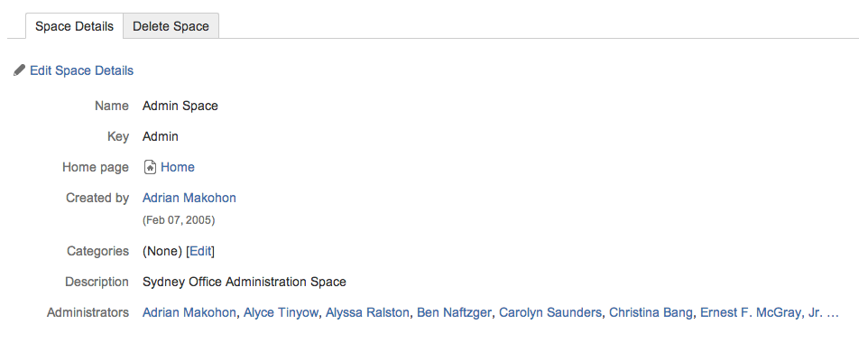Image resolution: width=868 pixels, height=343 pixels.
Task: View Alyssa Ralston's profile
Action: tap(367, 312)
